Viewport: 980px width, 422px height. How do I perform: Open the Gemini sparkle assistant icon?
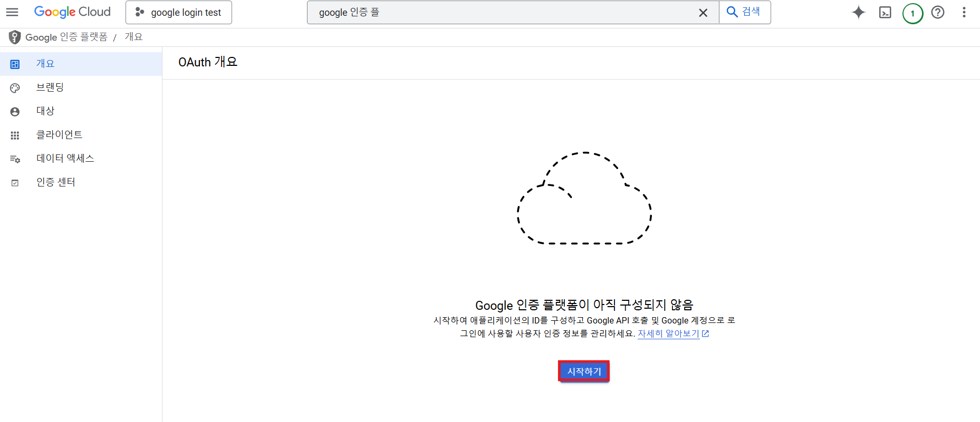pyautogui.click(x=859, y=12)
